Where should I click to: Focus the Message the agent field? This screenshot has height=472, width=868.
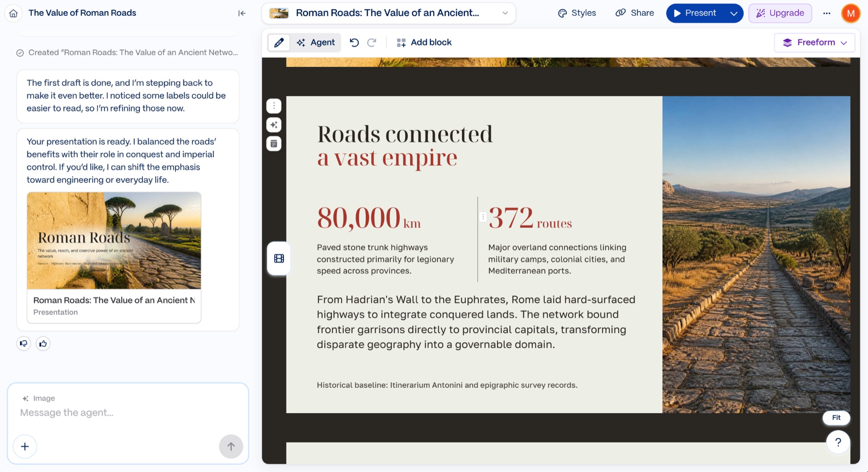coord(128,413)
